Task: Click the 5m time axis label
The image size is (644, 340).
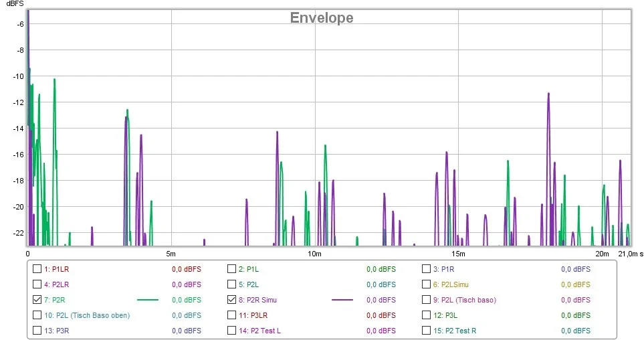Action: [171, 254]
